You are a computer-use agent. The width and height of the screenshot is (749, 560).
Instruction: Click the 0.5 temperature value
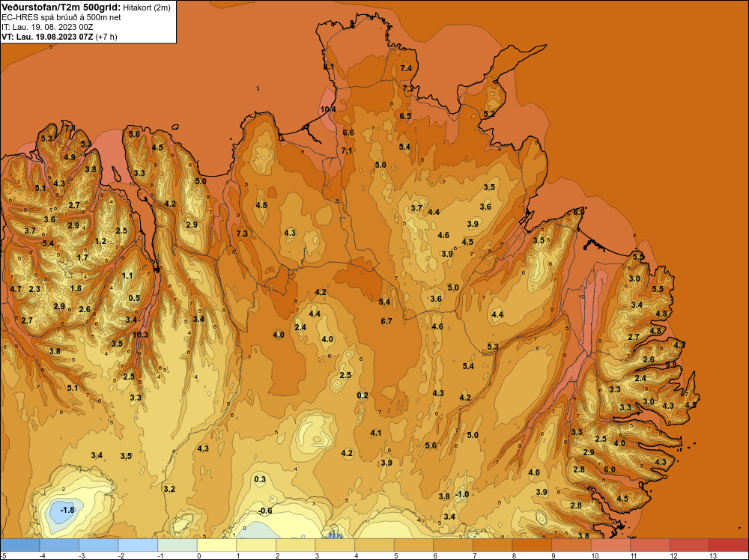tap(134, 299)
